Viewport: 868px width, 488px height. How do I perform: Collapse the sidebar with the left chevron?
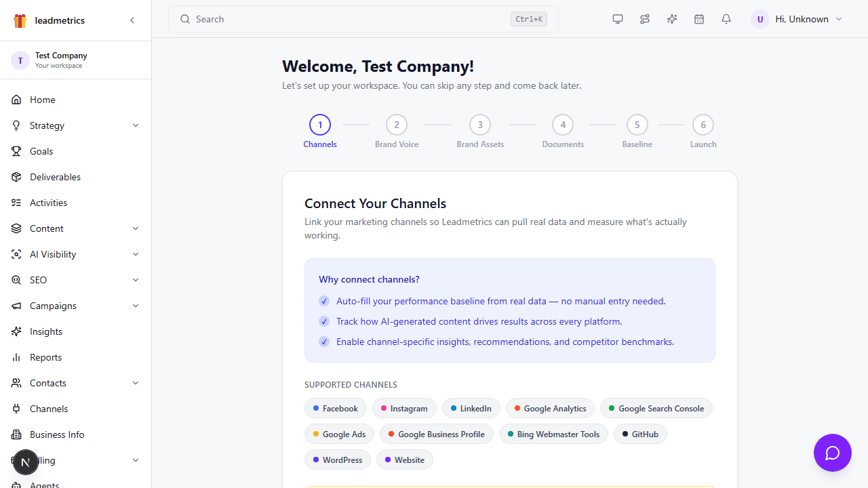pyautogui.click(x=132, y=20)
